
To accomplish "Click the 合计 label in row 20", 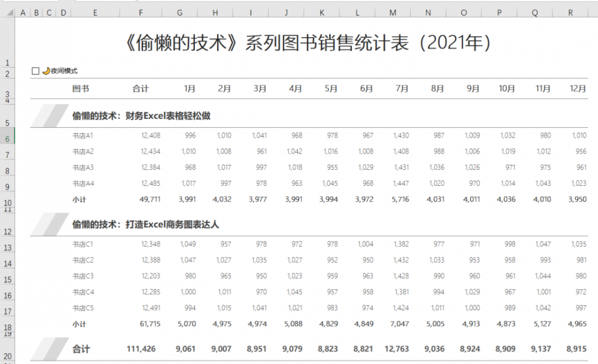I will (81, 349).
